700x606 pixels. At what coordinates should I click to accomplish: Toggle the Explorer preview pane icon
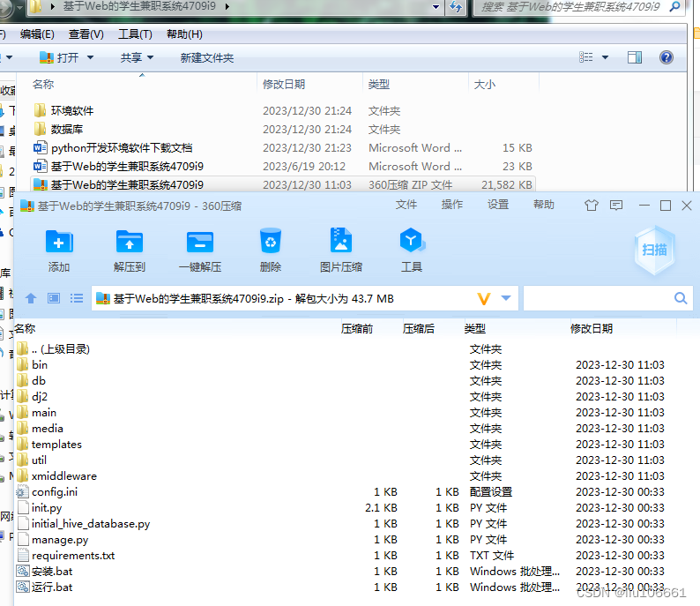(635, 57)
